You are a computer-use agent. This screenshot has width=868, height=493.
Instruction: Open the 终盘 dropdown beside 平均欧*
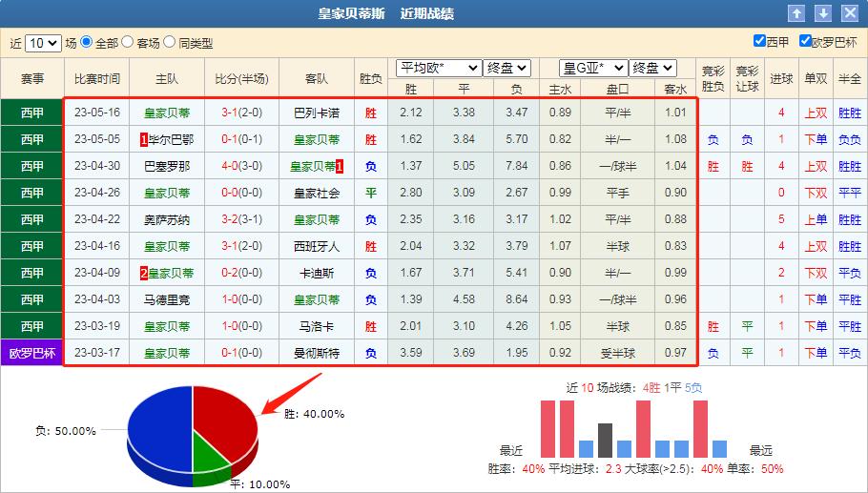click(507, 68)
